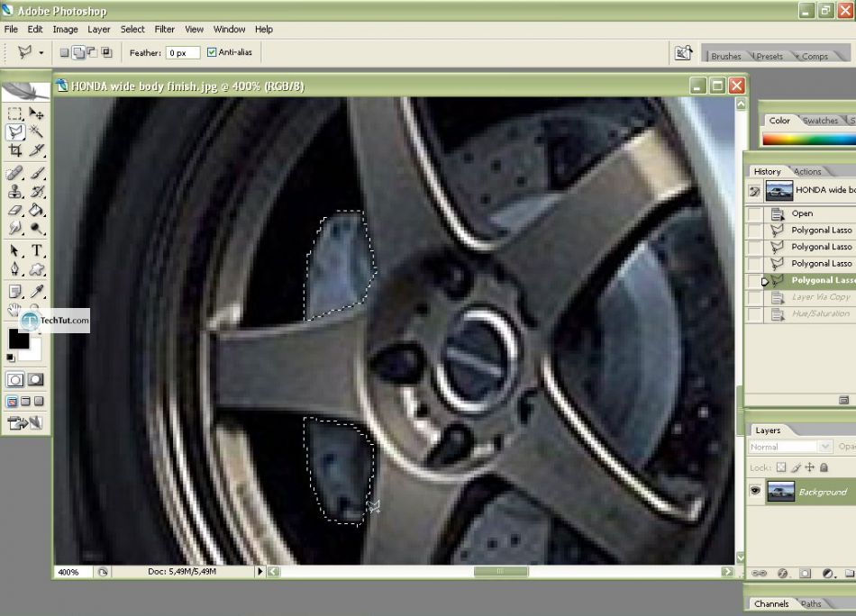Open the File menu
Screen dimensions: 856x616
[11, 30]
